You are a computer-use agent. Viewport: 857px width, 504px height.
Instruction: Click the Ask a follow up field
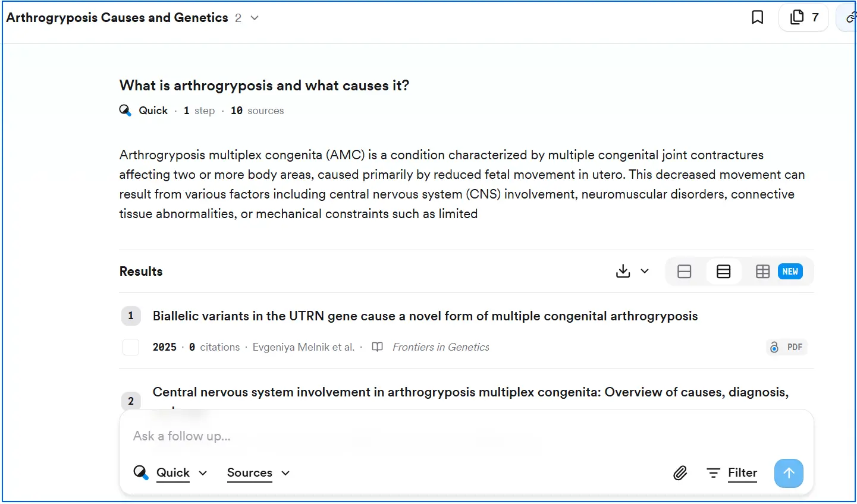click(x=466, y=436)
